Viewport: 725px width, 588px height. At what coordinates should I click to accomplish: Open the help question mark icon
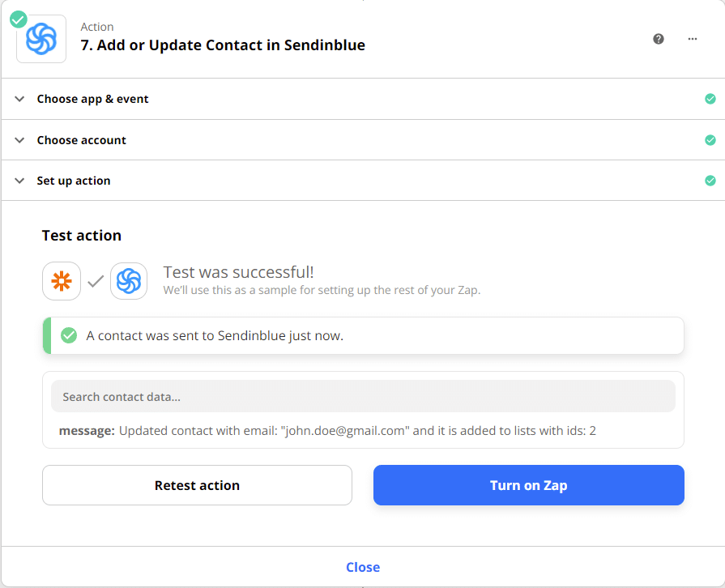pyautogui.click(x=659, y=39)
